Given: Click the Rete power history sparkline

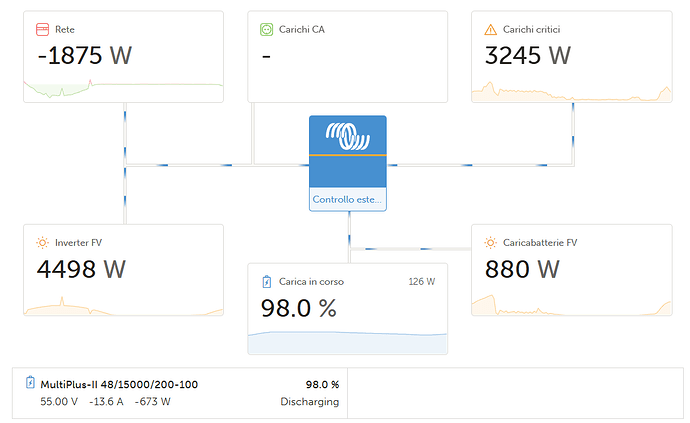Looking at the screenshot, I should [123, 89].
